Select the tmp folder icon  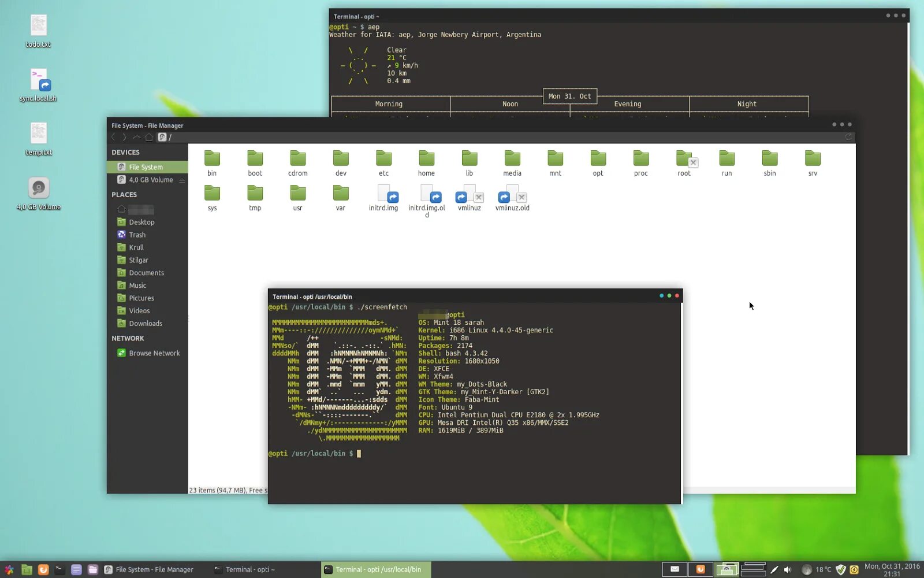click(255, 193)
